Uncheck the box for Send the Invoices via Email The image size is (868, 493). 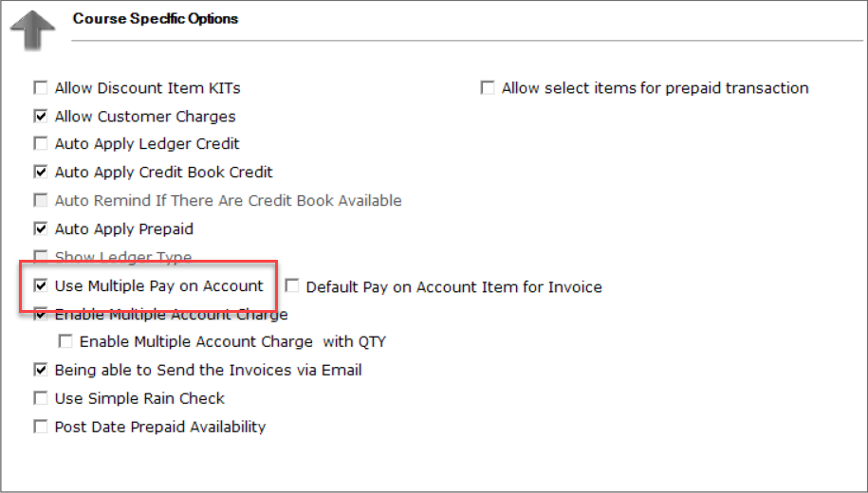pos(41,370)
